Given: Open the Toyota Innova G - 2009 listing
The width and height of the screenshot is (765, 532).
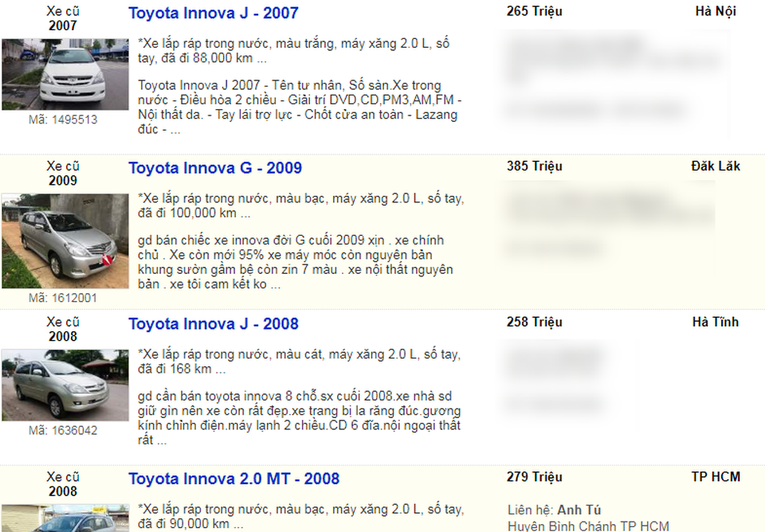Looking at the screenshot, I should (x=215, y=168).
